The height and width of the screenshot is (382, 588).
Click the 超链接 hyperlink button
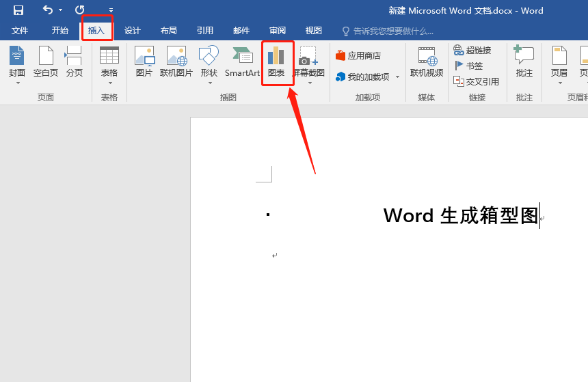tap(472, 51)
